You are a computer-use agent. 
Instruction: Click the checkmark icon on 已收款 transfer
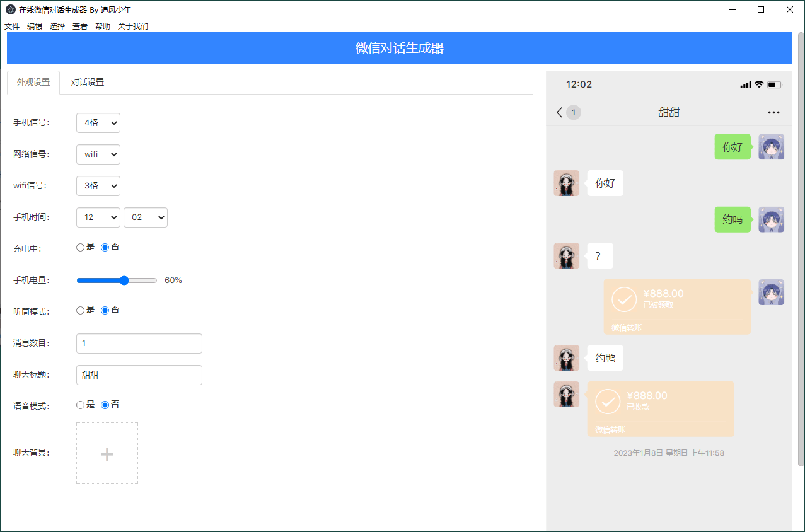[x=608, y=402]
